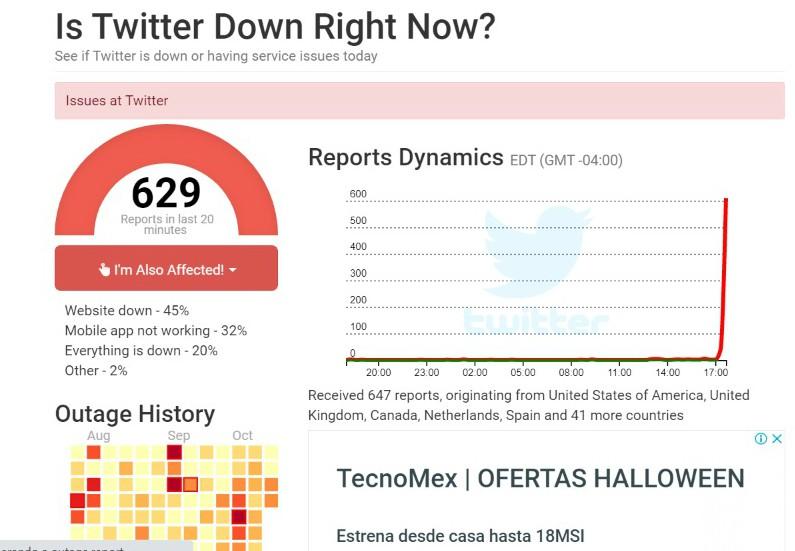Click the "Is Twitter Down Right Now?" title
This screenshot has width=795, height=551.
(x=275, y=27)
